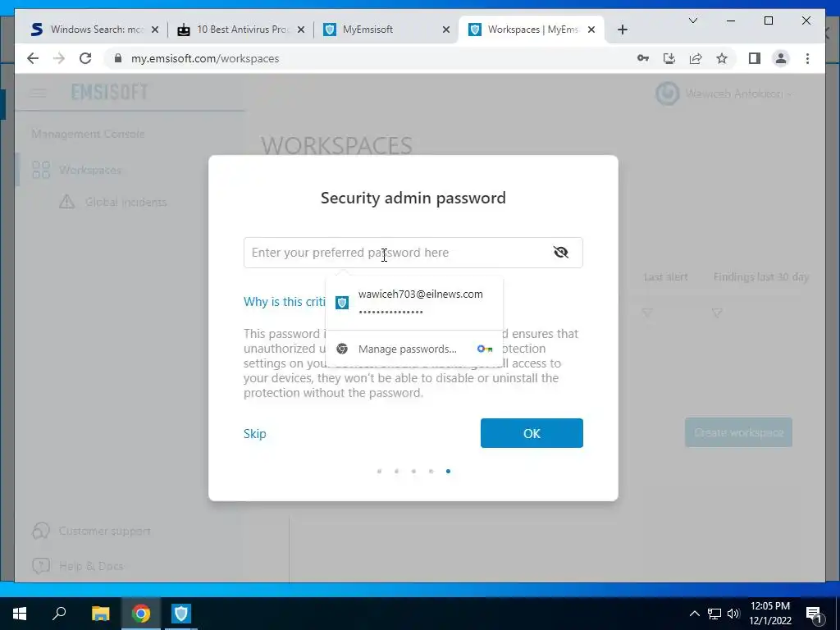This screenshot has height=630, width=840.
Task: Open File Explorer from taskbar
Action: (x=100, y=614)
